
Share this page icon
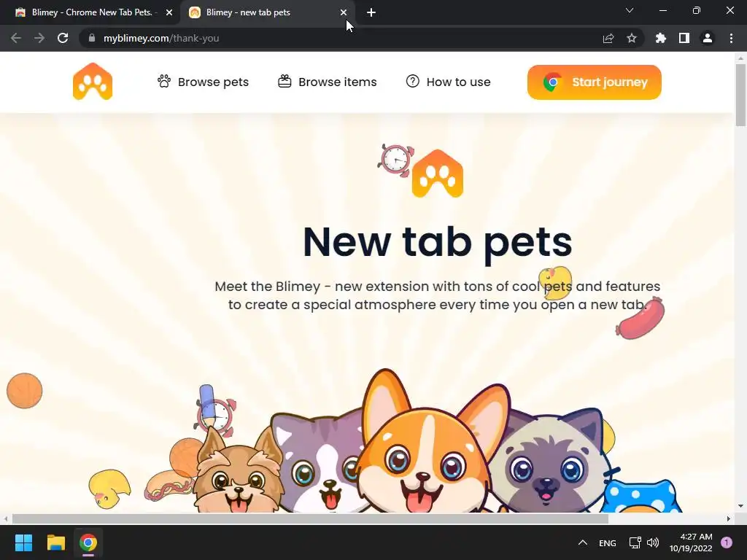click(x=608, y=38)
